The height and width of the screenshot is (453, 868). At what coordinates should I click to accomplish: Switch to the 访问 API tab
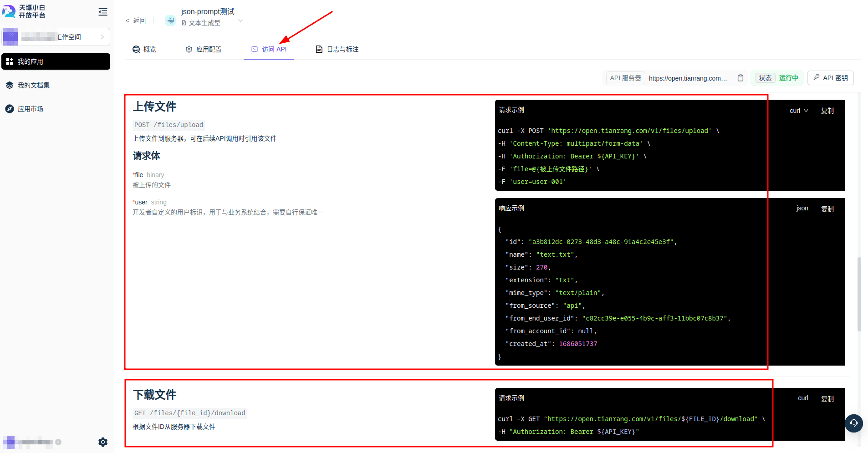coord(269,49)
